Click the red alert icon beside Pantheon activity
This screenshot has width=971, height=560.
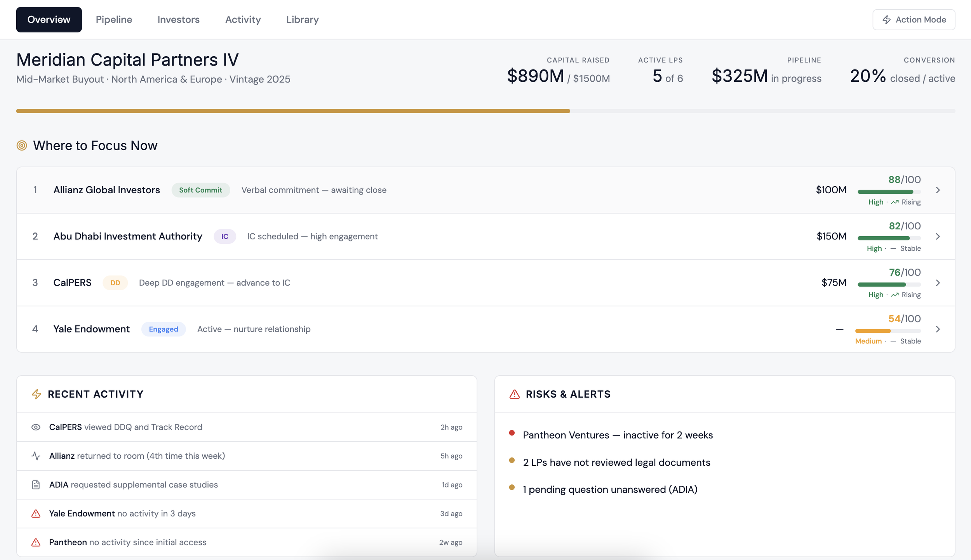pyautogui.click(x=36, y=543)
